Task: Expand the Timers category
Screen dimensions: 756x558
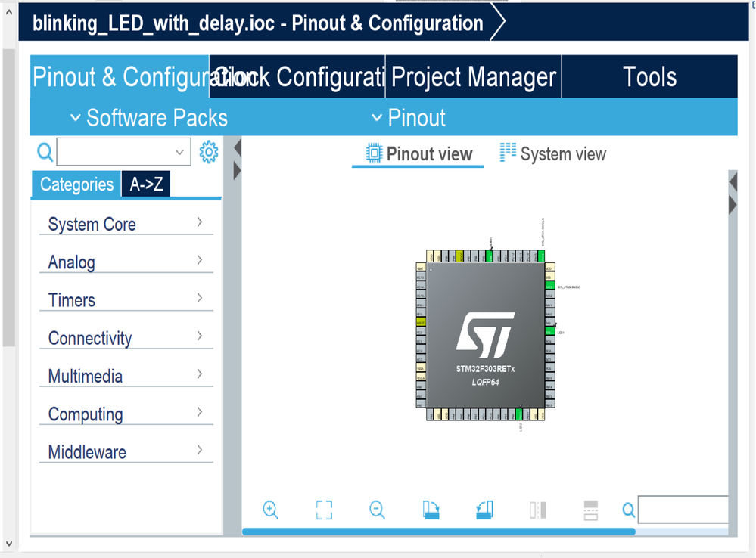Action: coord(126,300)
